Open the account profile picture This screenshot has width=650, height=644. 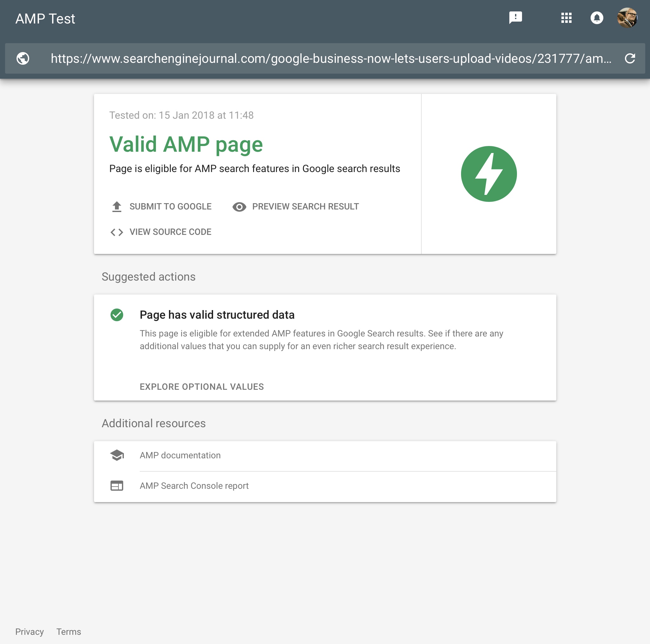[627, 18]
